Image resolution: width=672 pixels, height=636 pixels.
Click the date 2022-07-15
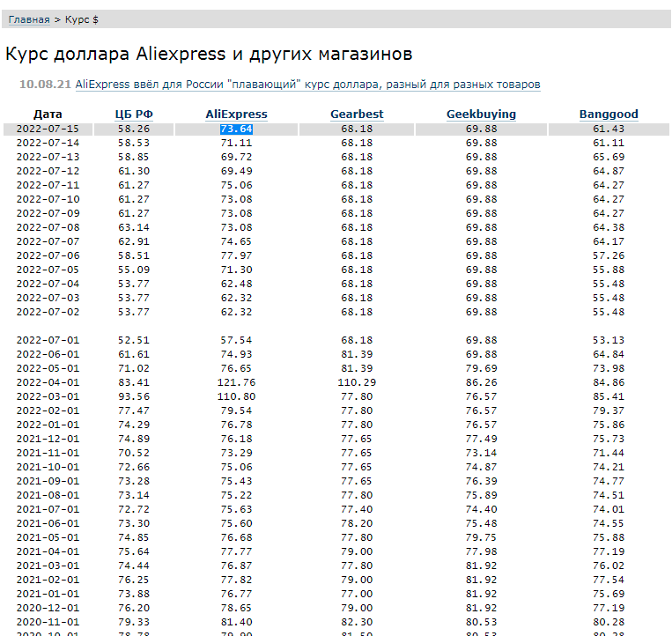coord(48,129)
